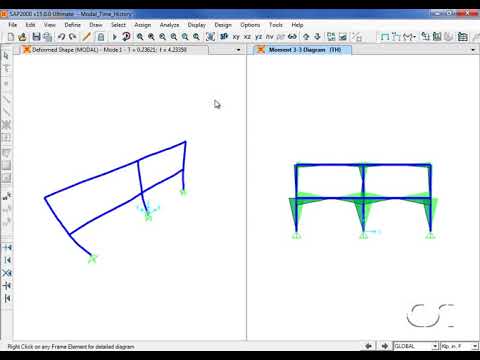Click the status bar hint 'Right Click on any Frame Element'
The height and width of the screenshot is (360, 480).
tap(71, 347)
